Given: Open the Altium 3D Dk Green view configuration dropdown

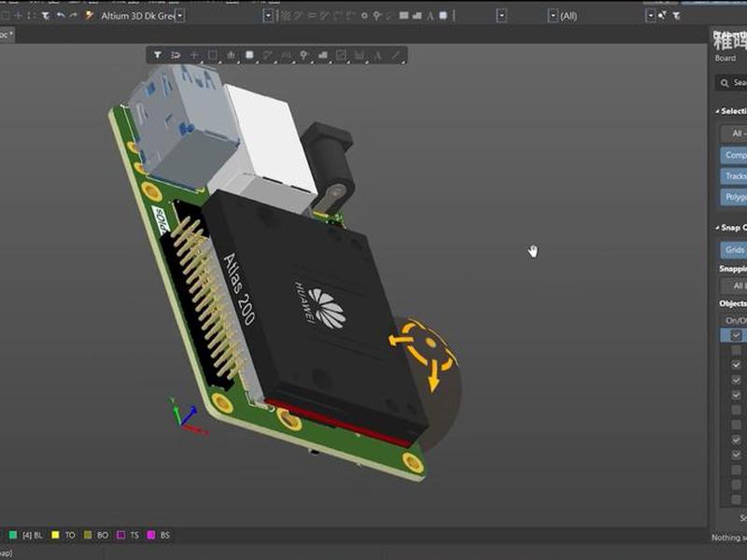Looking at the screenshot, I should click(180, 16).
